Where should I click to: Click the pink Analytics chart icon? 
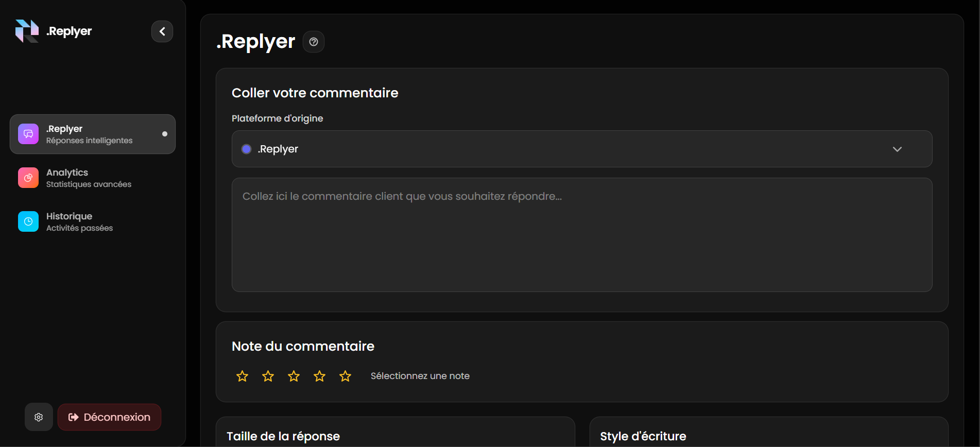click(28, 178)
